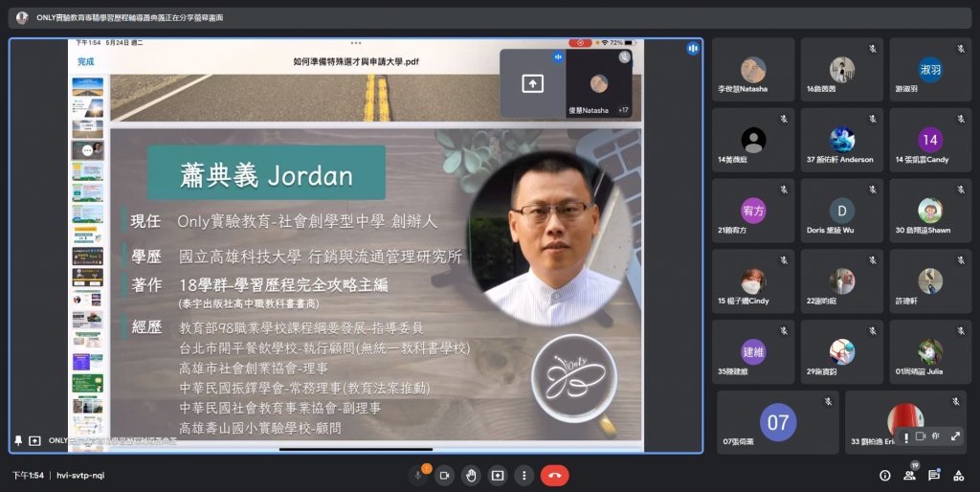
Task: Select the 33 Eric participant tile
Action: click(905, 422)
